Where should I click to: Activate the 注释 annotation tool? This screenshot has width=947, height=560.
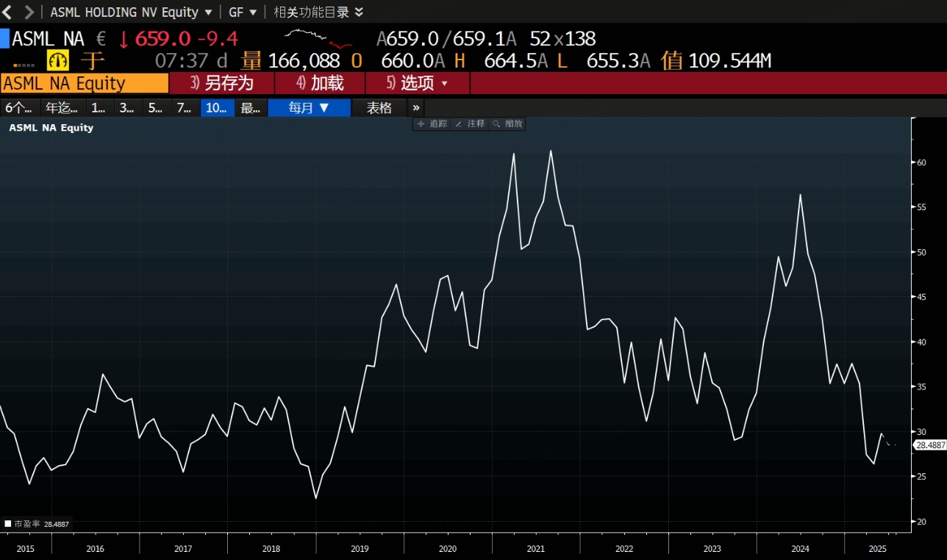(x=471, y=123)
